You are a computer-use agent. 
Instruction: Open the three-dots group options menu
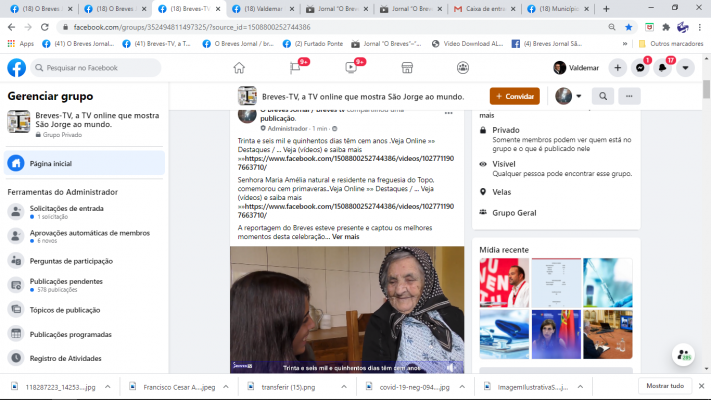(629, 96)
